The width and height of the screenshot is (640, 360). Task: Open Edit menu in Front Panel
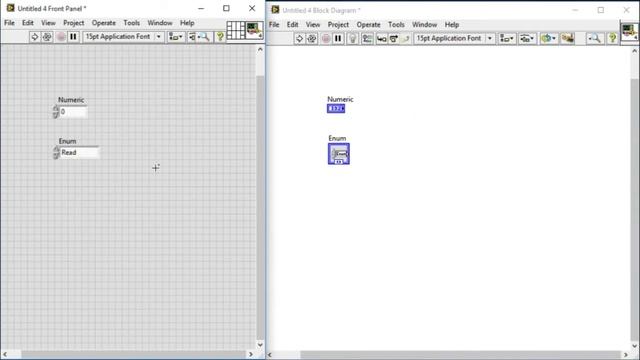[x=28, y=23]
